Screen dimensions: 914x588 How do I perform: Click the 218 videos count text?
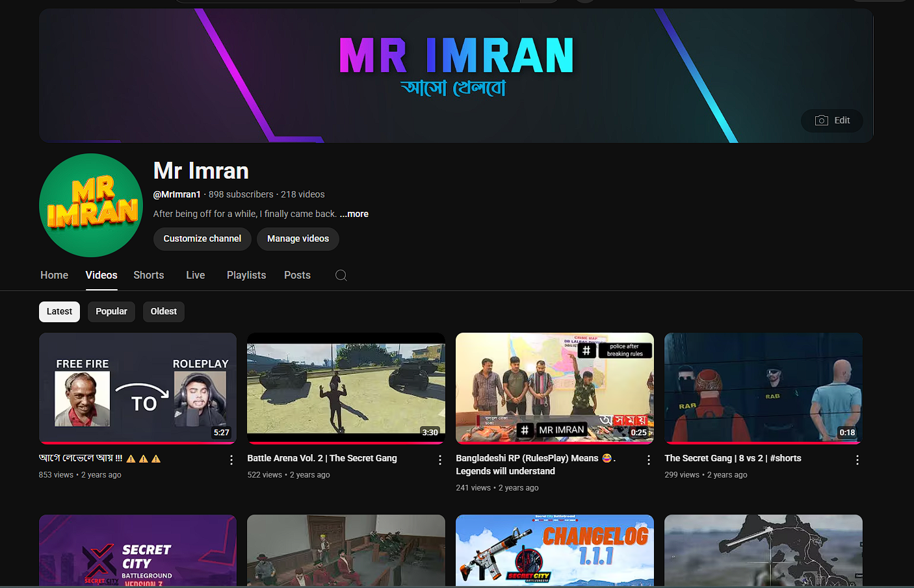303,194
